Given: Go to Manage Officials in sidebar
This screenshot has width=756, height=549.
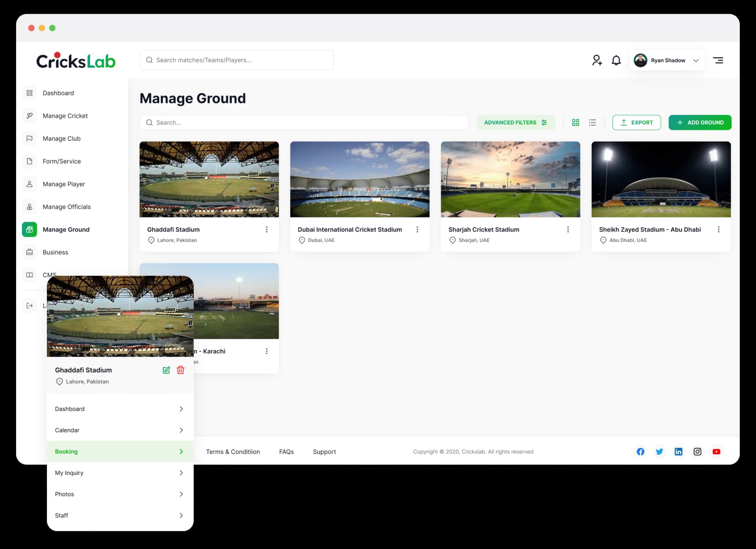Looking at the screenshot, I should pyautogui.click(x=67, y=207).
